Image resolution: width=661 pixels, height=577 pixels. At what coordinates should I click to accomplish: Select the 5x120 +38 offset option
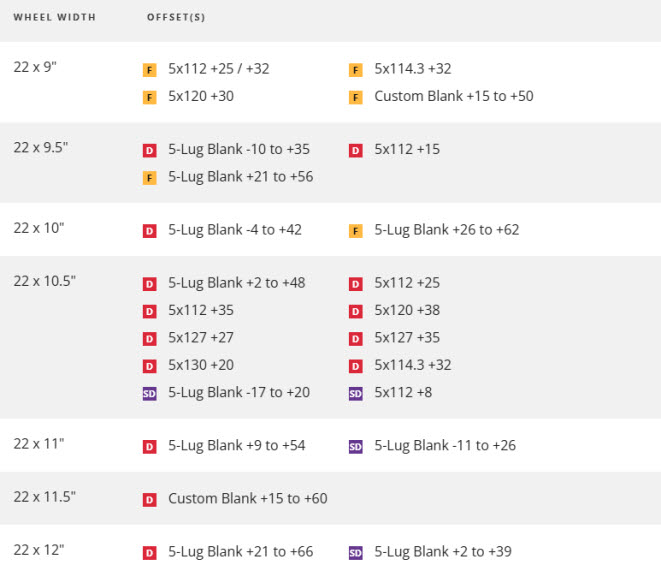(x=407, y=310)
